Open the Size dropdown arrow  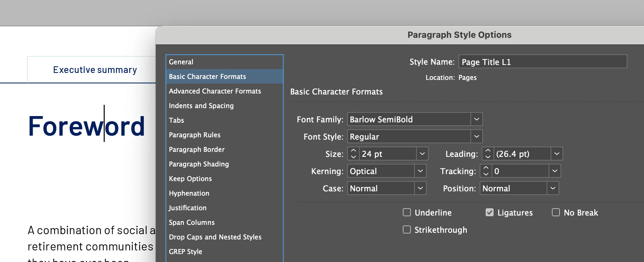pos(422,154)
